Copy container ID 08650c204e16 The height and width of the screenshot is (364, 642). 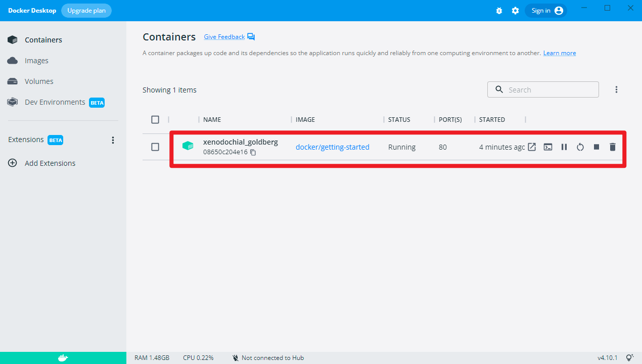click(x=253, y=152)
